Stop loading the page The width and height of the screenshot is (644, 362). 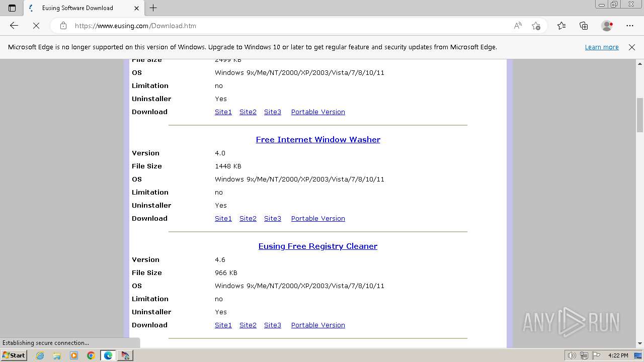tap(36, 26)
